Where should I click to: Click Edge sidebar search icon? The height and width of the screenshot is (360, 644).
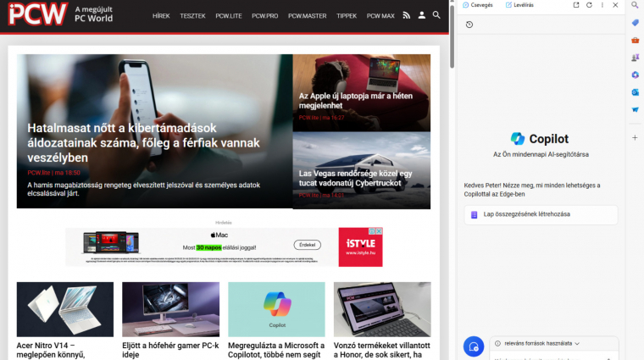point(635,5)
